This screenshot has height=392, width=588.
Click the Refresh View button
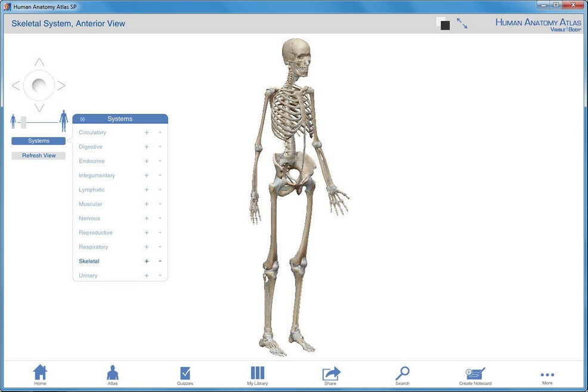pos(39,155)
